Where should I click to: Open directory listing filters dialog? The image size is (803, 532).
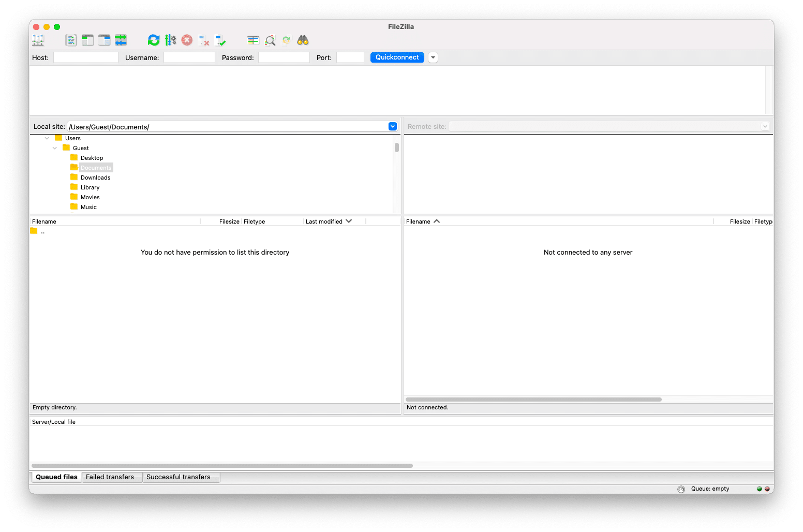253,40
